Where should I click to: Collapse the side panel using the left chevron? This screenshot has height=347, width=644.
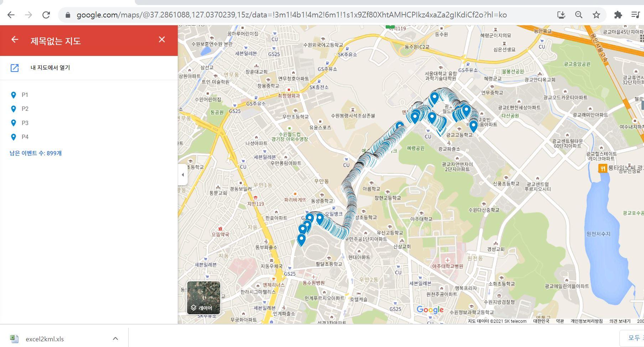pyautogui.click(x=183, y=174)
